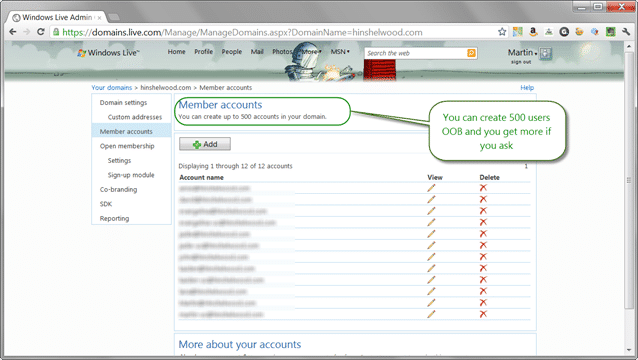Go back with browser back arrow
Screen dimensions: 638x360
[x=13, y=32]
